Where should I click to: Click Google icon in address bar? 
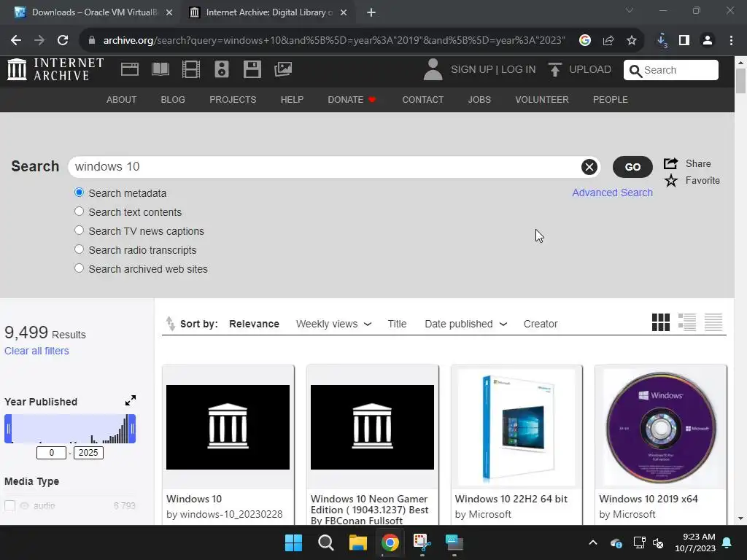tap(584, 41)
